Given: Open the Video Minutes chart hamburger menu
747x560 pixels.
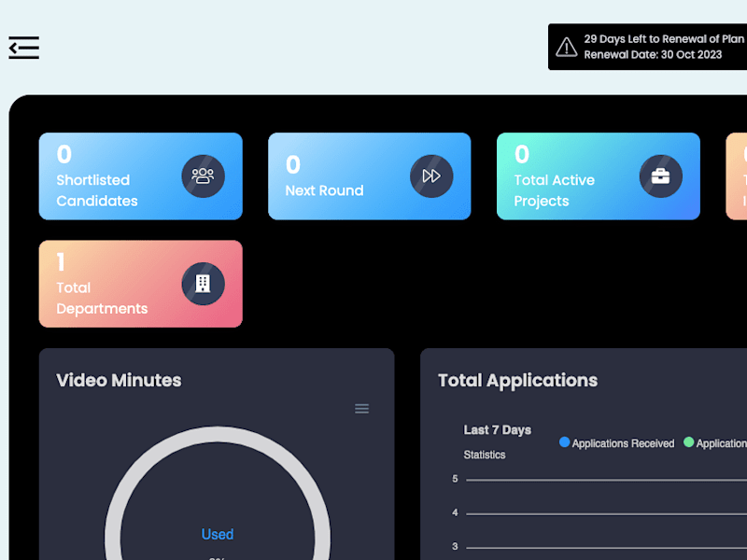Looking at the screenshot, I should [x=361, y=409].
